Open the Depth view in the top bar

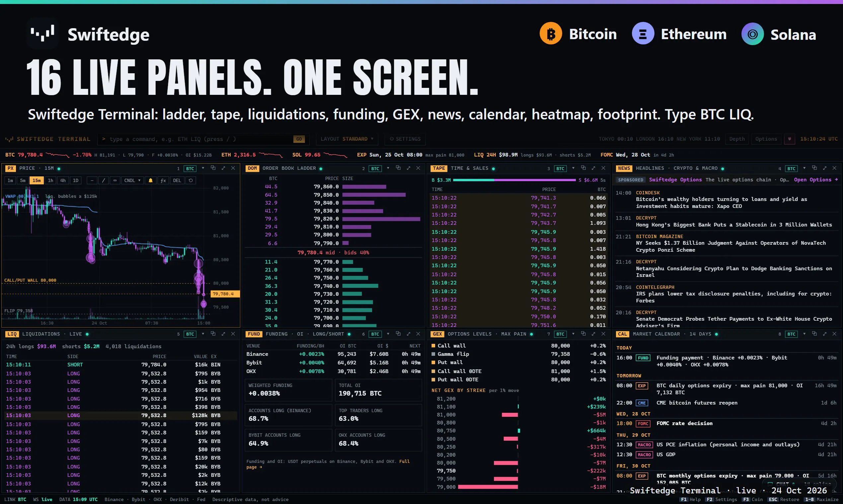(x=737, y=139)
